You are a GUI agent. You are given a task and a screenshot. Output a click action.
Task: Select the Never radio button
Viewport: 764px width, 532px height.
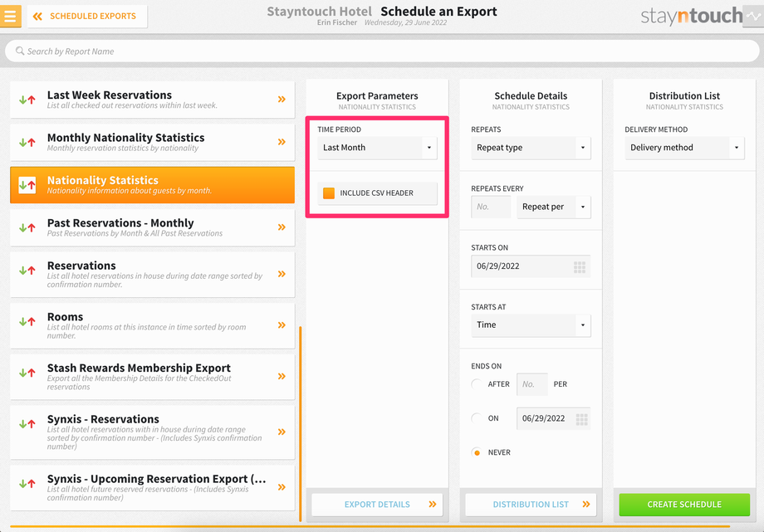point(477,452)
